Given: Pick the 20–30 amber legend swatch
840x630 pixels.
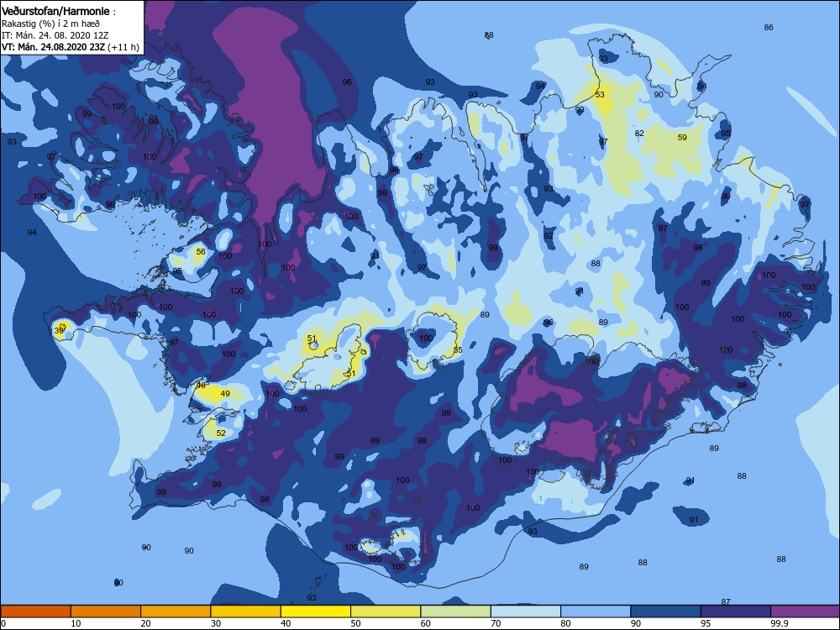Looking at the screenshot, I should point(176,612).
